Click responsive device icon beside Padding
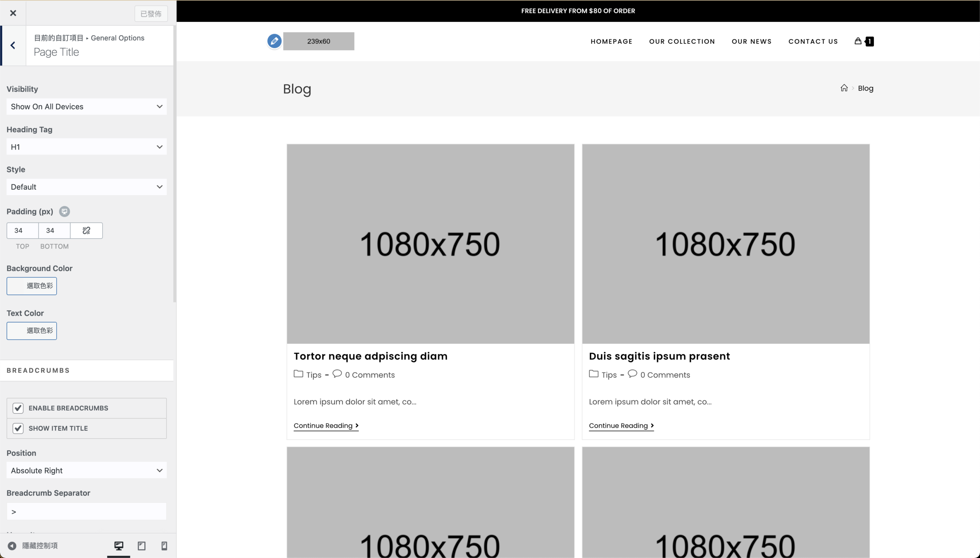This screenshot has height=558, width=980. pyautogui.click(x=64, y=211)
